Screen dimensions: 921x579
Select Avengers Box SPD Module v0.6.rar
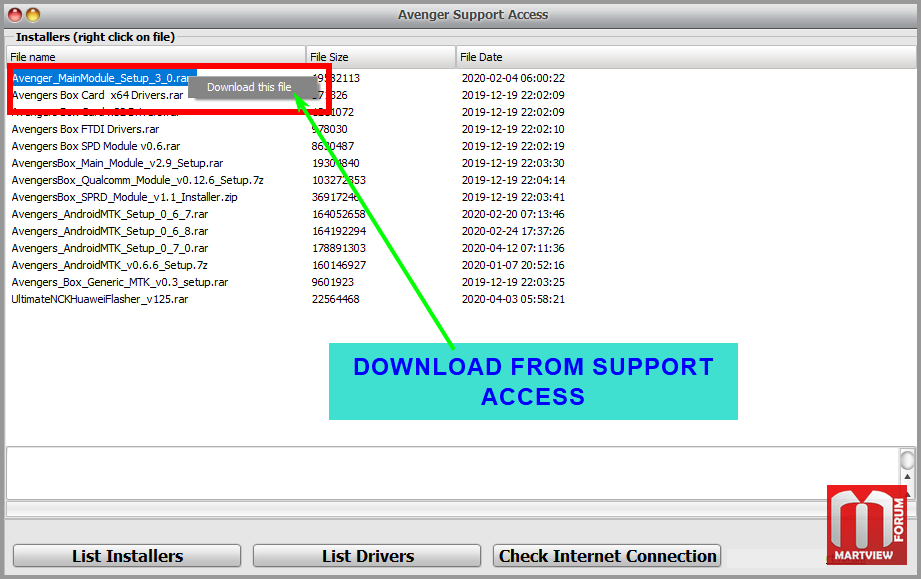(96, 146)
